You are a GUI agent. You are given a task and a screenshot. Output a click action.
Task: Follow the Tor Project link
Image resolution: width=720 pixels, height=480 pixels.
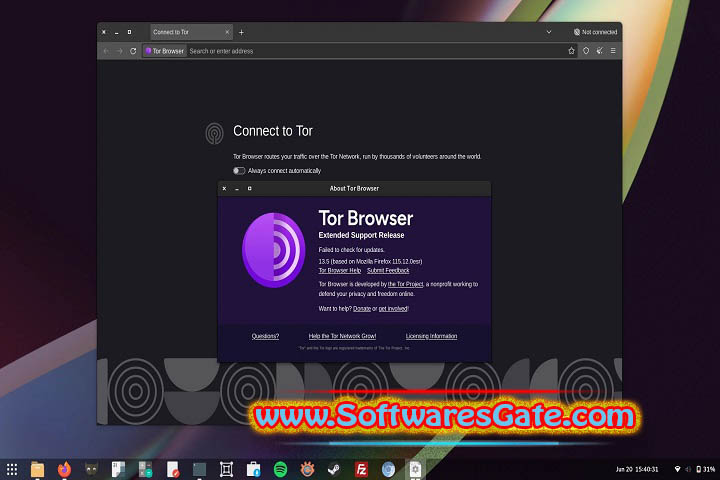[405, 284]
